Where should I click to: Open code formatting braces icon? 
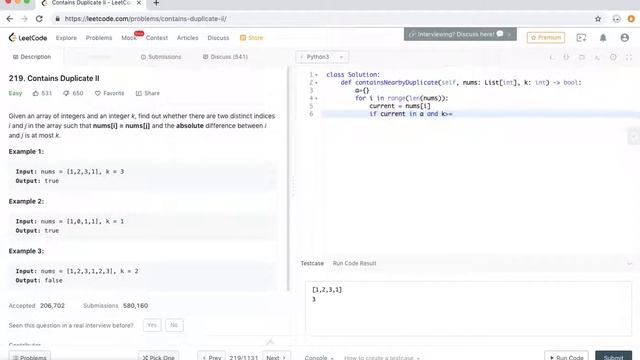(567, 57)
